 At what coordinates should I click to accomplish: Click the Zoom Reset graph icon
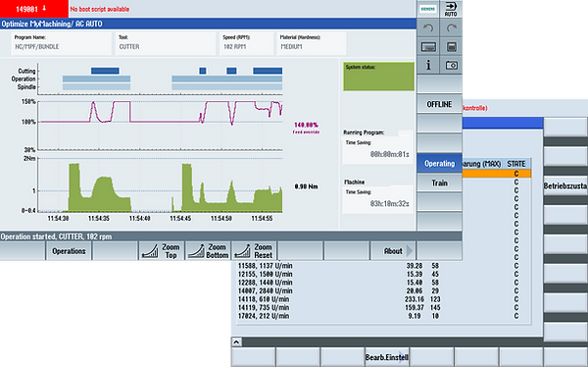[242, 251]
